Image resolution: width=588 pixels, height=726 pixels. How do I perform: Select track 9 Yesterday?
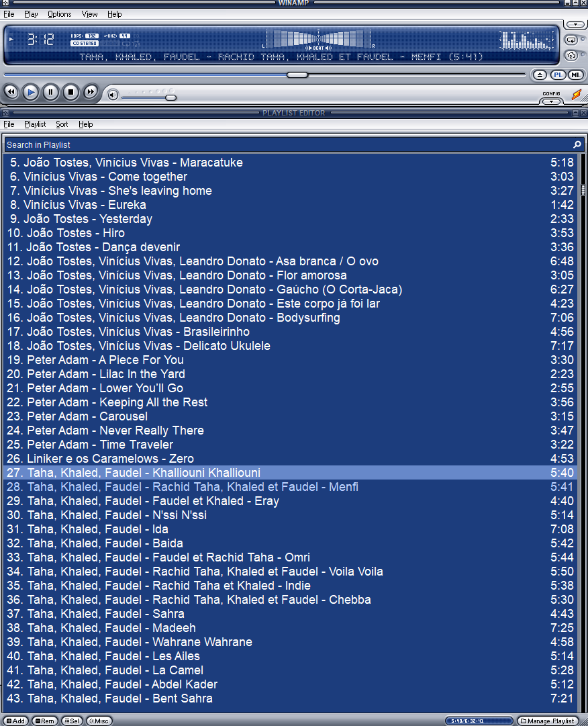[x=290, y=219]
